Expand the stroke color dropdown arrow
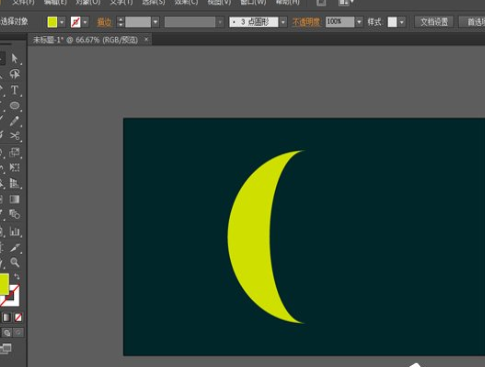The height and width of the screenshot is (372, 485). (x=86, y=22)
